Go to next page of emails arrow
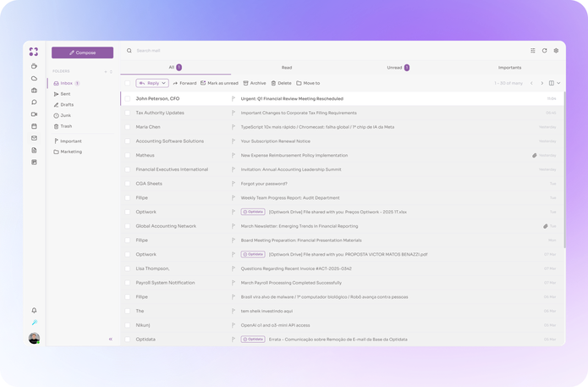This screenshot has width=588, height=387. pos(541,83)
